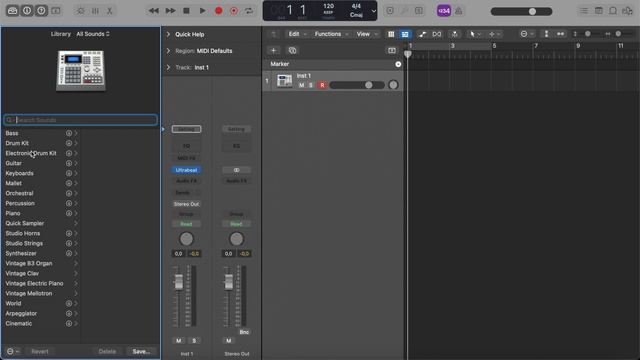Click the drum machine patch thumbnail
The height and width of the screenshot is (360, 640).
81,70
